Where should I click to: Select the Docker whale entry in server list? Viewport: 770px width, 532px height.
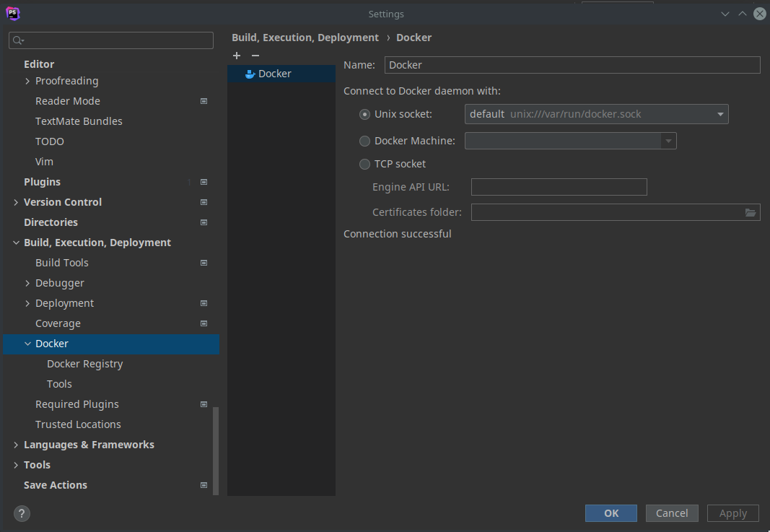[281, 74]
